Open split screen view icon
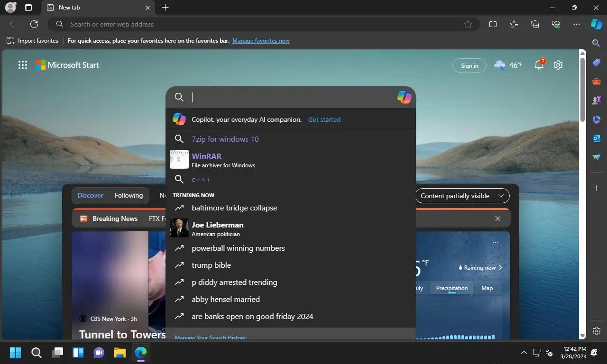The height and width of the screenshot is (364, 607). pos(493,24)
